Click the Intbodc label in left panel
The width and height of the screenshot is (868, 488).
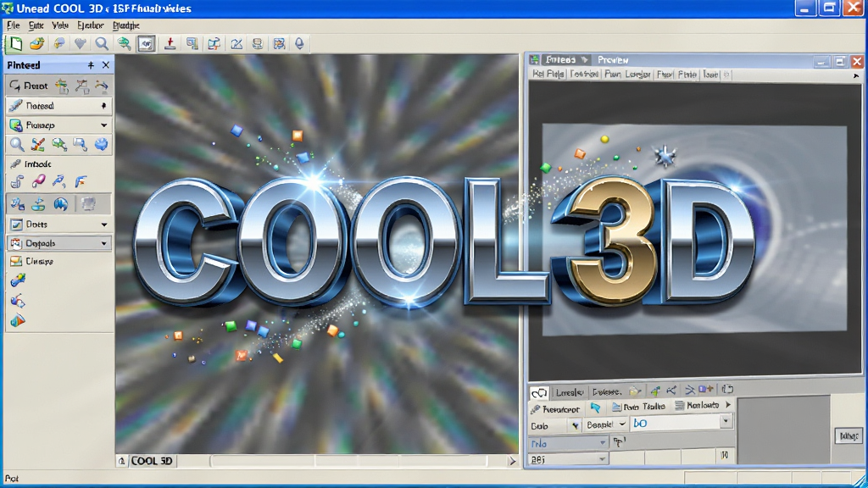click(37, 164)
